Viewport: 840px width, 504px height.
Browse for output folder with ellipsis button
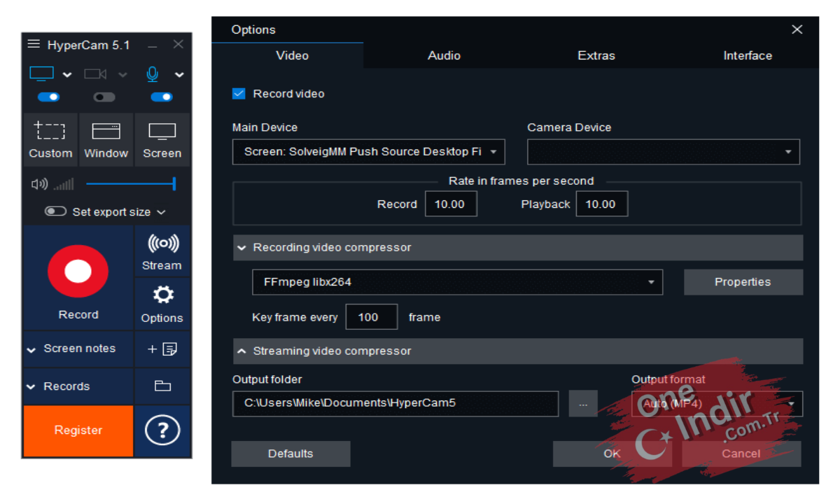pyautogui.click(x=583, y=404)
